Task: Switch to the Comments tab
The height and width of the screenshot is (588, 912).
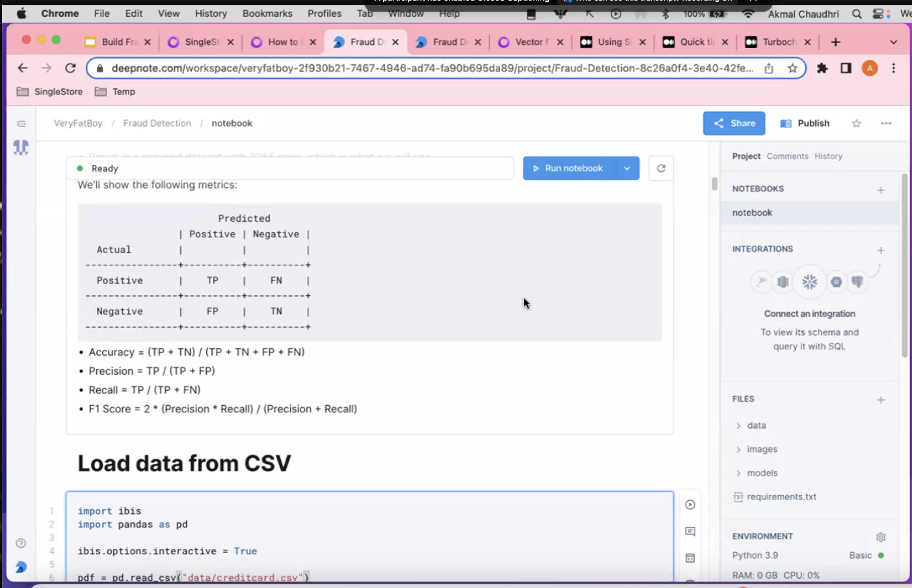Action: 787,156
